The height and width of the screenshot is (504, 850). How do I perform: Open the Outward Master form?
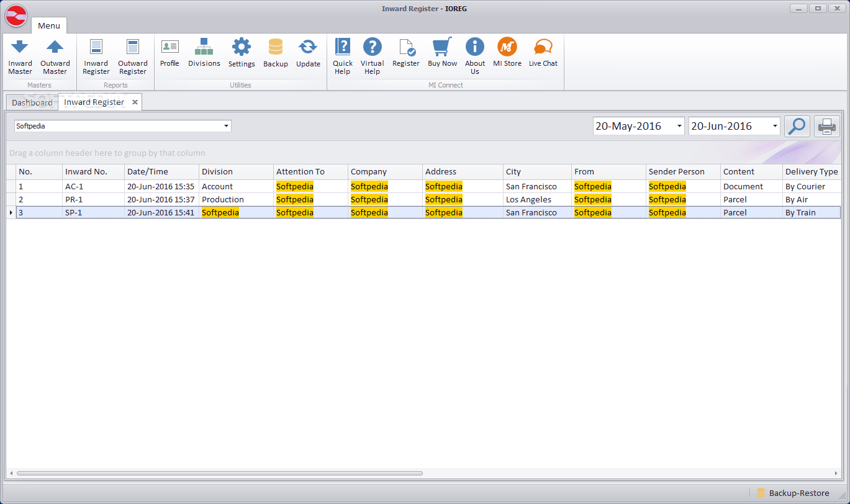point(55,56)
